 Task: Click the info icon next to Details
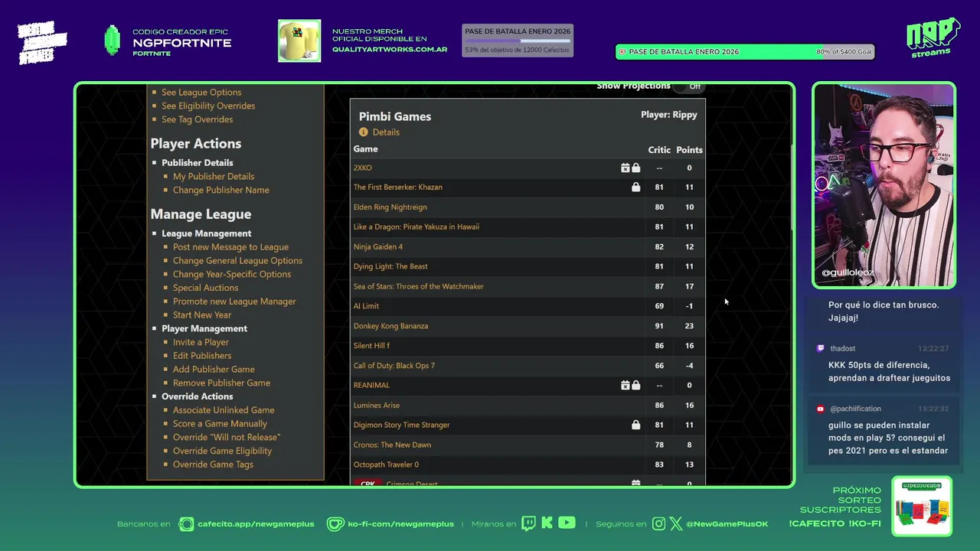coord(364,132)
